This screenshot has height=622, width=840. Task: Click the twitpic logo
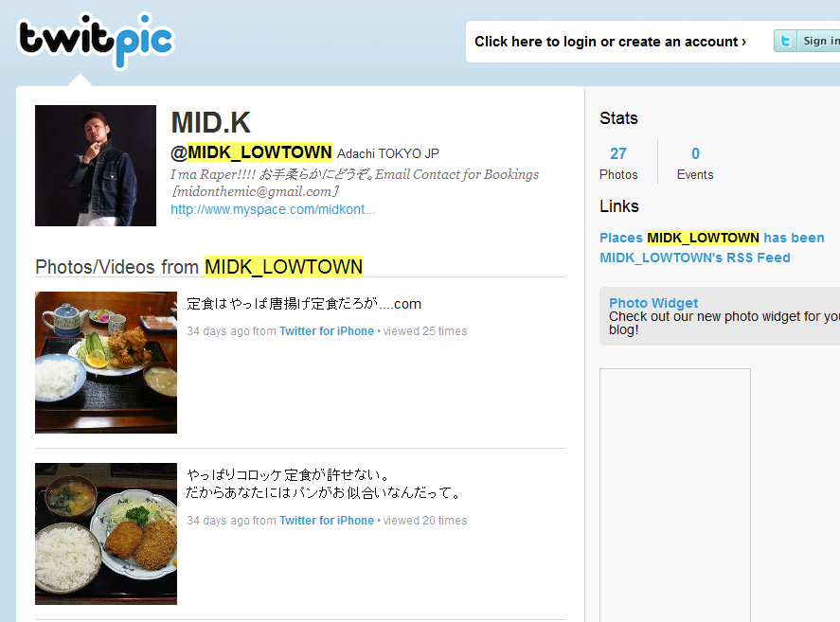click(96, 41)
